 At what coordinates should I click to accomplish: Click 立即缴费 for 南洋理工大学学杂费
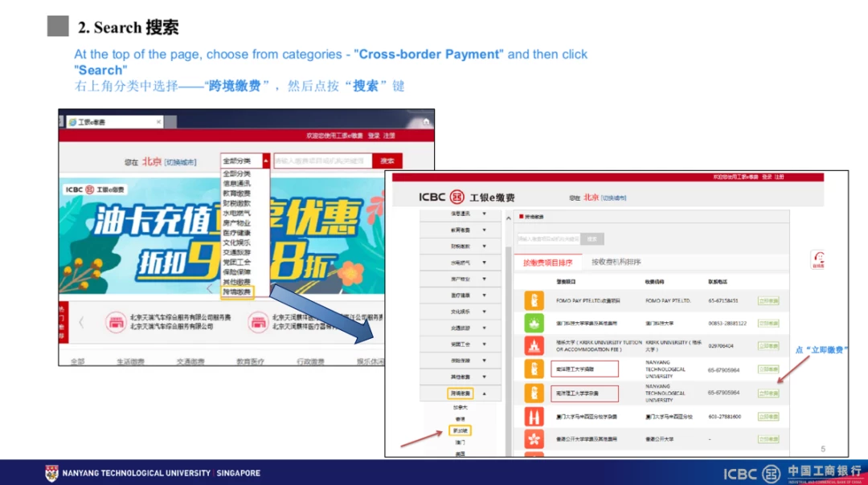768,393
